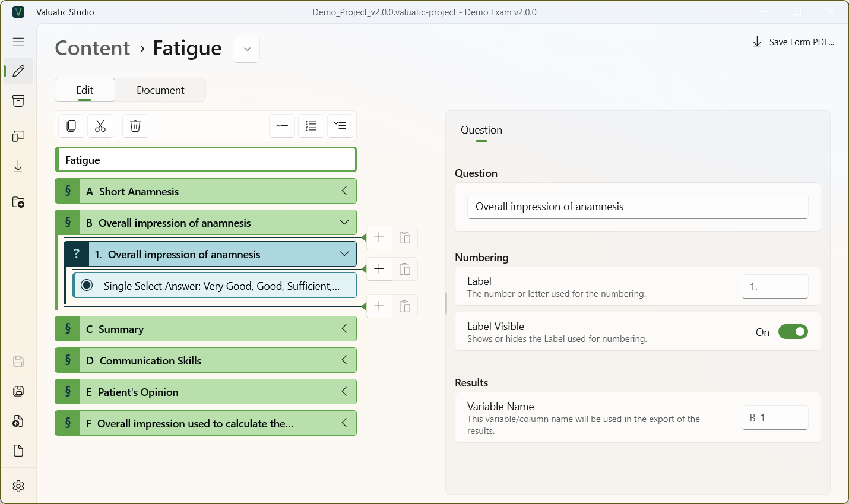This screenshot has width=849, height=504.
Task: Switch to the Document tab
Action: pyautogui.click(x=160, y=90)
